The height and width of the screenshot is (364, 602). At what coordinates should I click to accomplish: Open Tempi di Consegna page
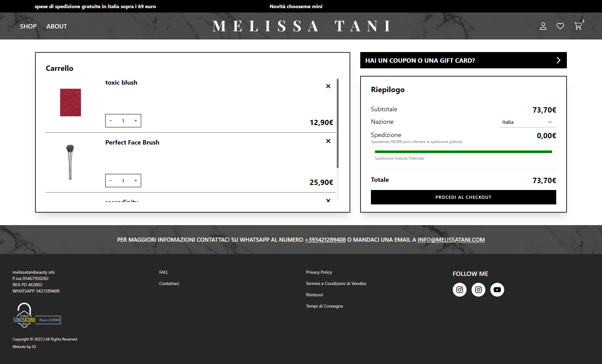[325, 306]
